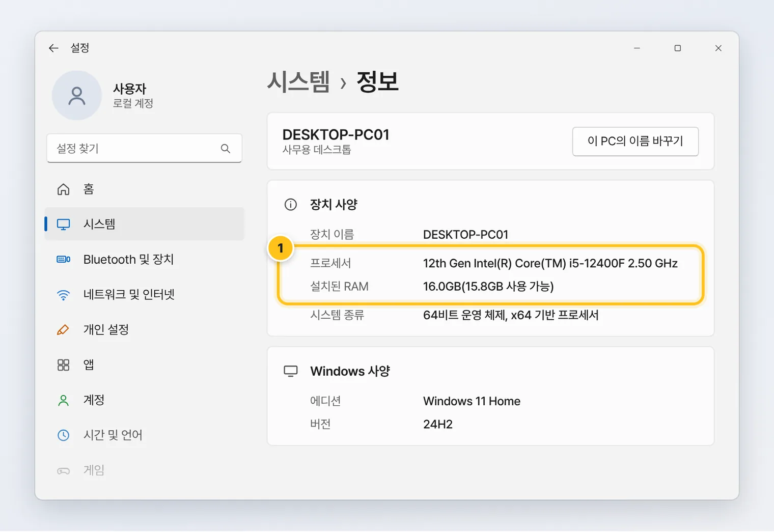
Task: Click the Accounts person icon
Action: click(x=63, y=400)
